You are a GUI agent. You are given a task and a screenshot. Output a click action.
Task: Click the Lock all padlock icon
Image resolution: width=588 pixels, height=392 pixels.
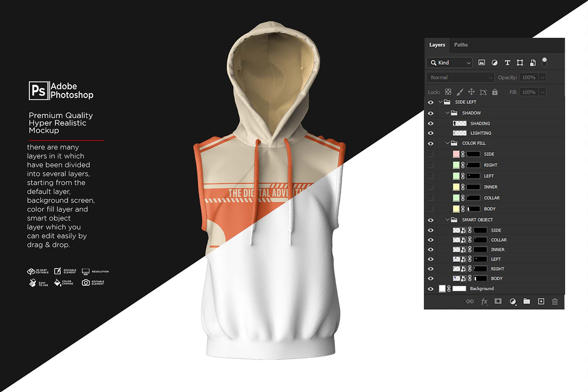[495, 92]
